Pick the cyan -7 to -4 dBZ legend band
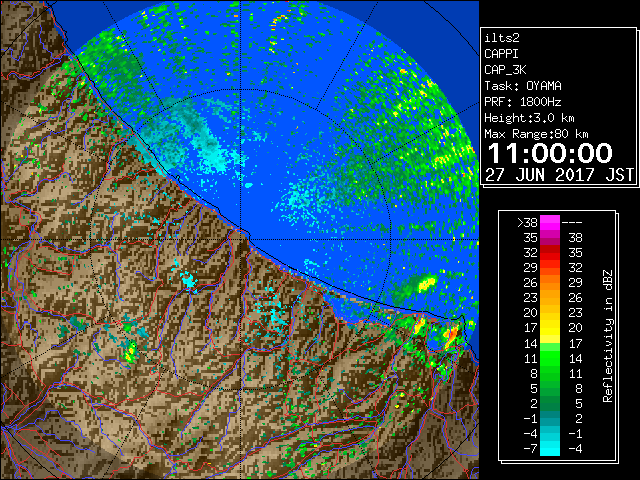This screenshot has width=640, height=480. click(550, 448)
